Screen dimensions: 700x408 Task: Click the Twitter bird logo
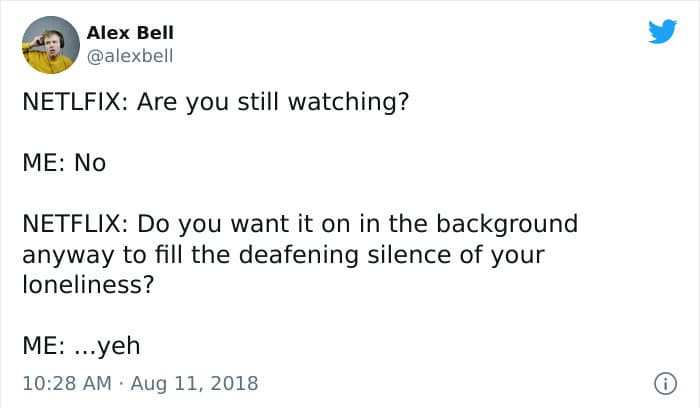(x=662, y=31)
